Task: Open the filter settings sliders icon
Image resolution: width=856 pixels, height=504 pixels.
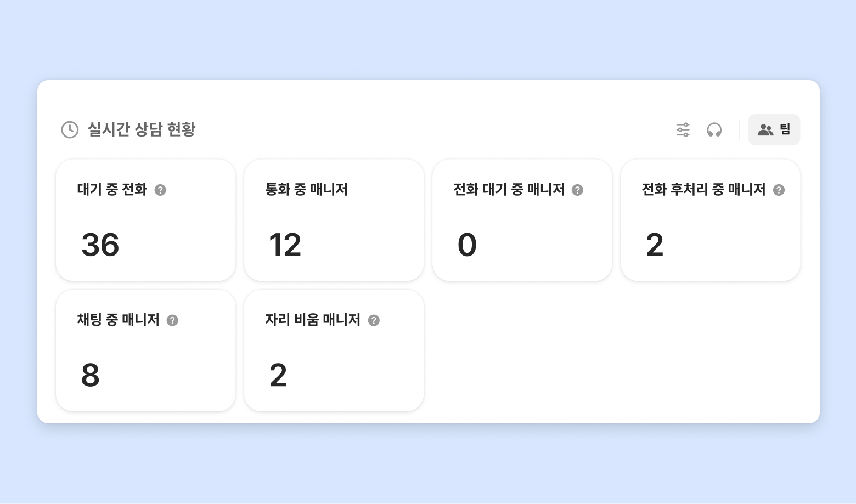Action: (x=683, y=130)
